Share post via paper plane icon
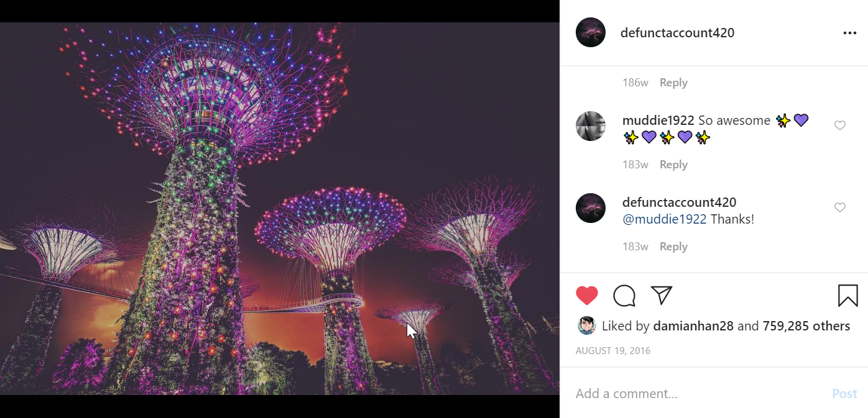Viewport: 868px width, 418px height. click(x=662, y=295)
